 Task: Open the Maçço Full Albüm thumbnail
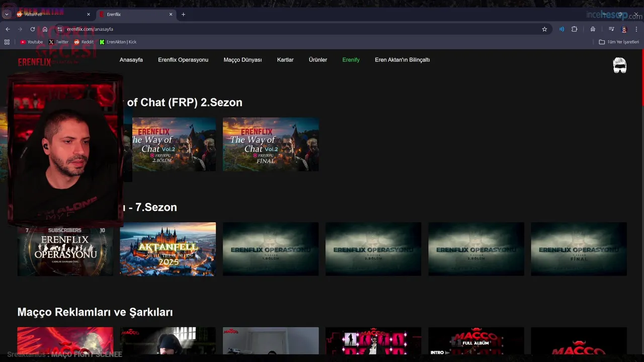click(476, 341)
